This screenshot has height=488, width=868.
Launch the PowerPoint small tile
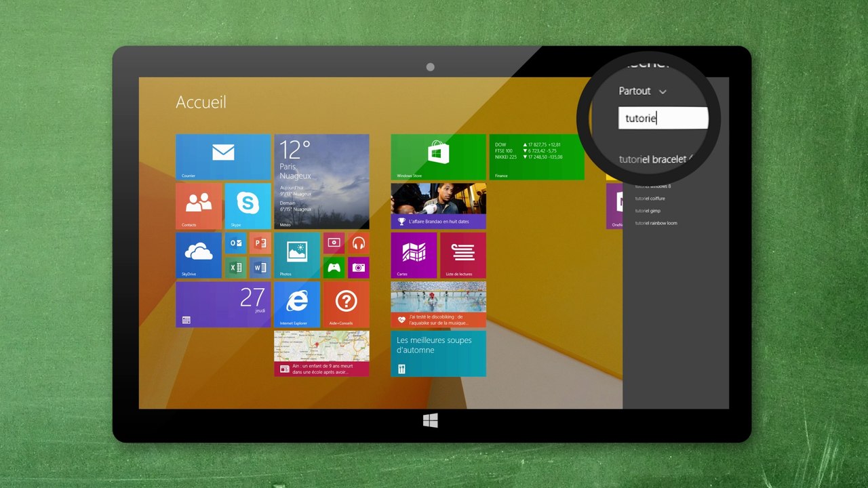260,243
